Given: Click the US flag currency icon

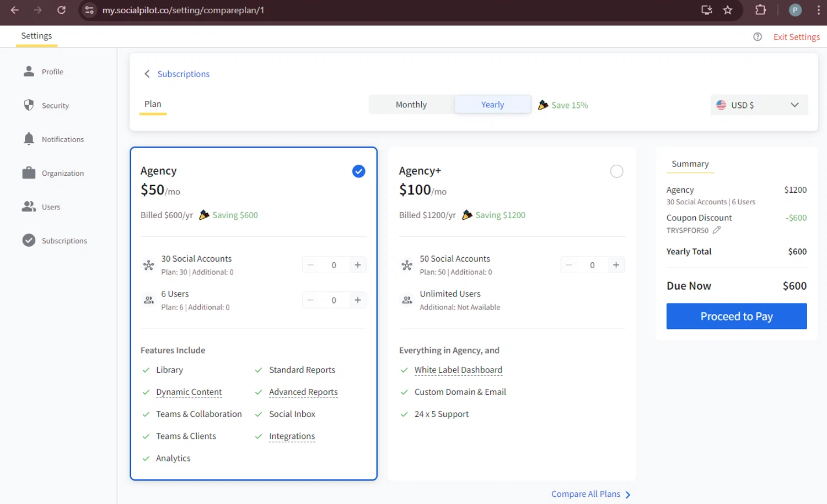Looking at the screenshot, I should [721, 105].
